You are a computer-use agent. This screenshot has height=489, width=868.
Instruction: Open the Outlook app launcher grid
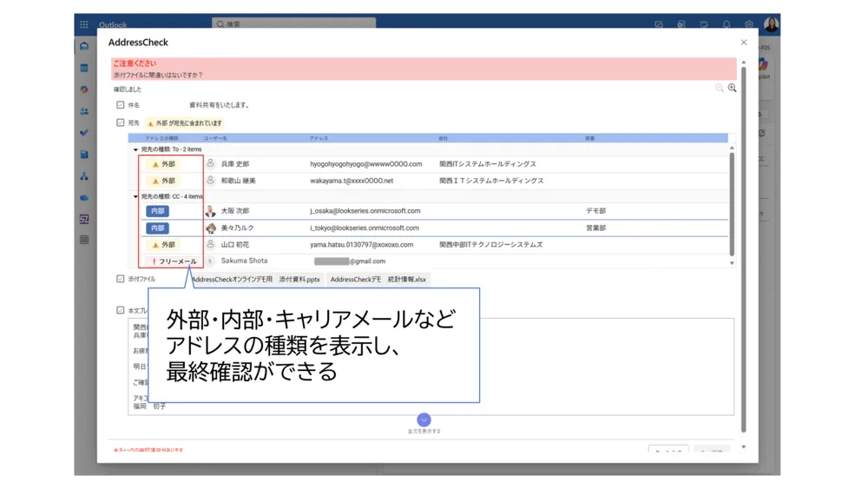pos(83,24)
